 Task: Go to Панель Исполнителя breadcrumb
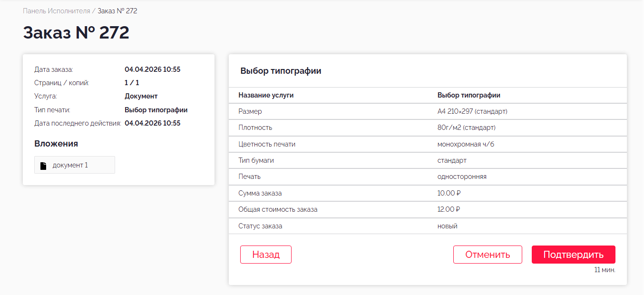[56, 10]
